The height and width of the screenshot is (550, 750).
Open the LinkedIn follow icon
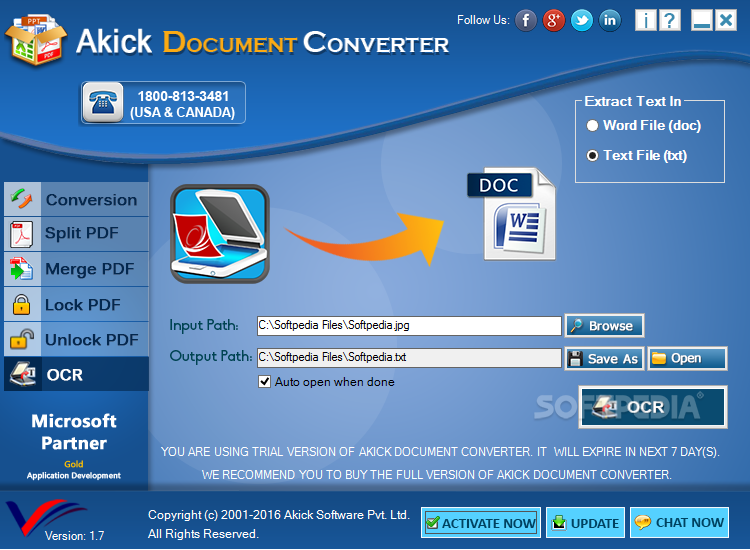(x=610, y=21)
